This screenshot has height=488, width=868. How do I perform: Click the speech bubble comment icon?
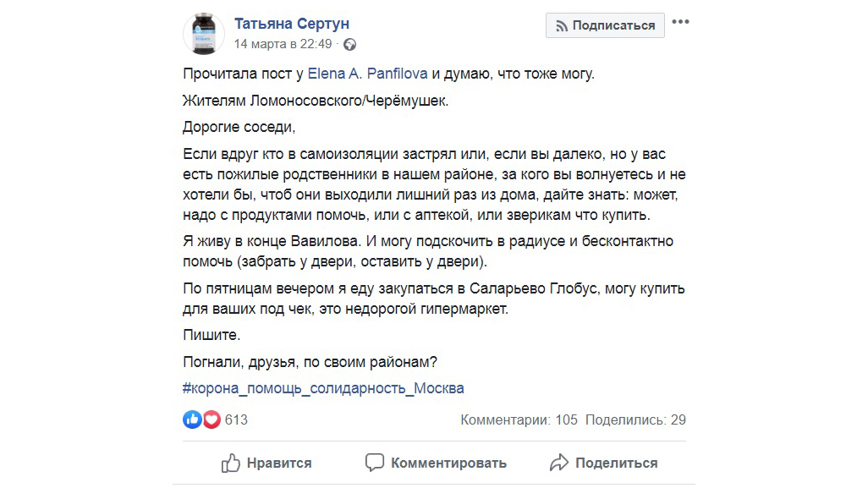375,463
